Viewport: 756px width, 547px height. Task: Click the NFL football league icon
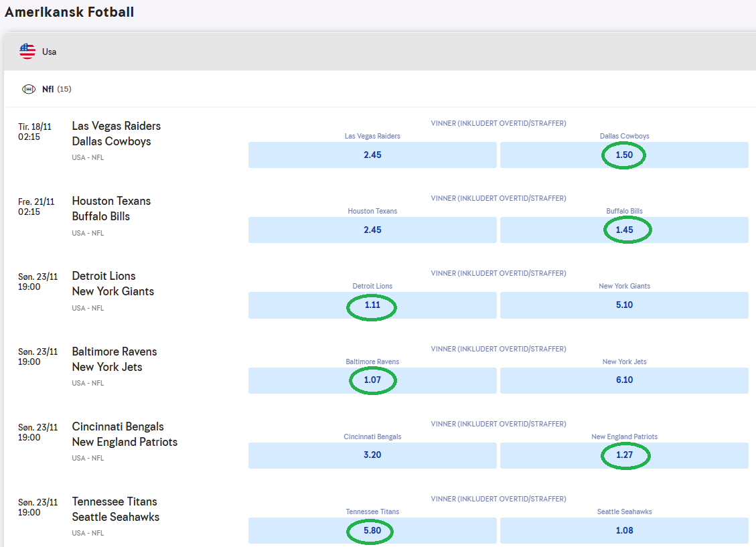point(29,89)
